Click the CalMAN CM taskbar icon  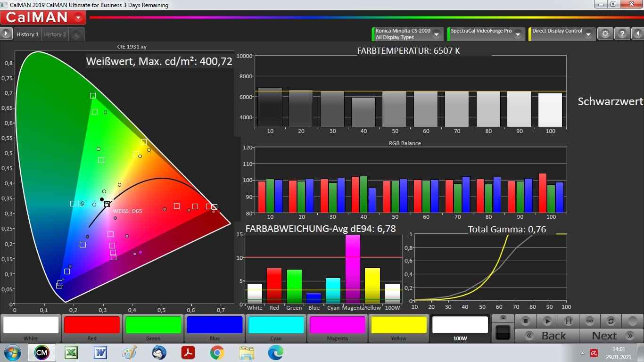point(41,353)
